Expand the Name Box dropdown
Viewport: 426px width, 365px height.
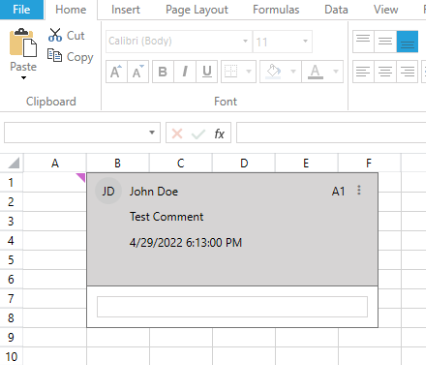coord(152,133)
